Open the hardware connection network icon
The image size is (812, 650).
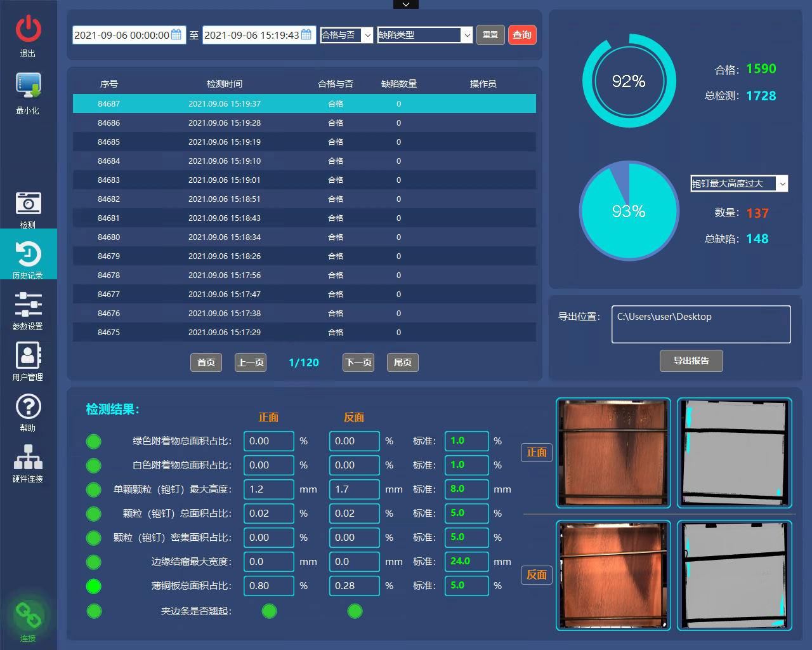click(x=28, y=457)
